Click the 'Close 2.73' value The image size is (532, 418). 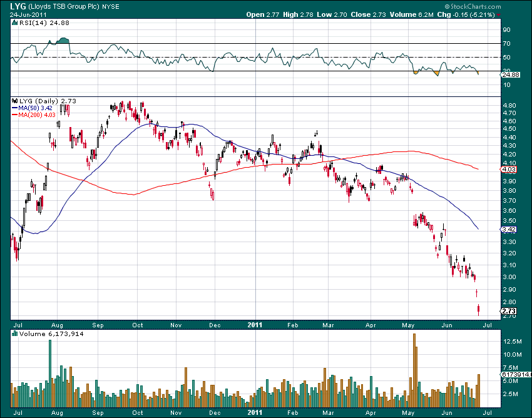(x=368, y=14)
